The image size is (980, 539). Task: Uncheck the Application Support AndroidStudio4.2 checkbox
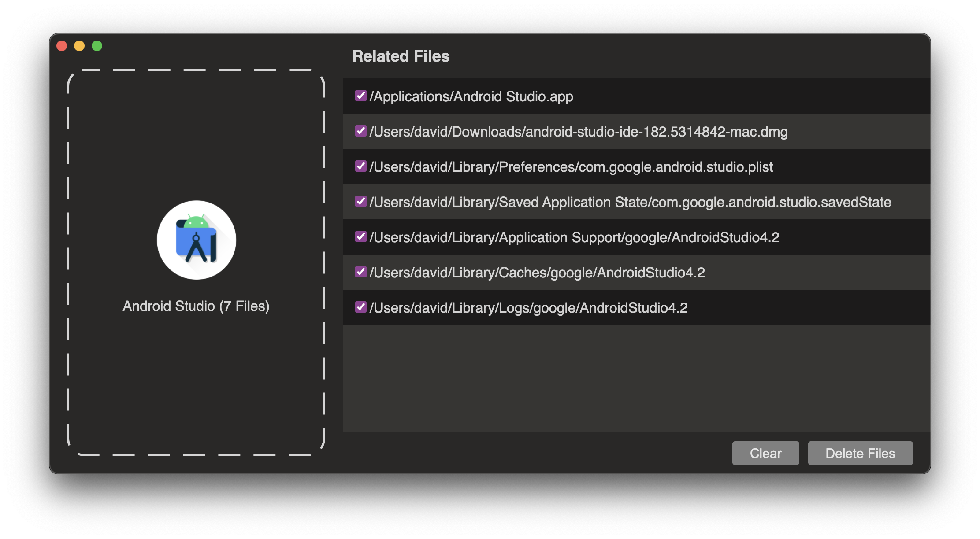coord(360,237)
